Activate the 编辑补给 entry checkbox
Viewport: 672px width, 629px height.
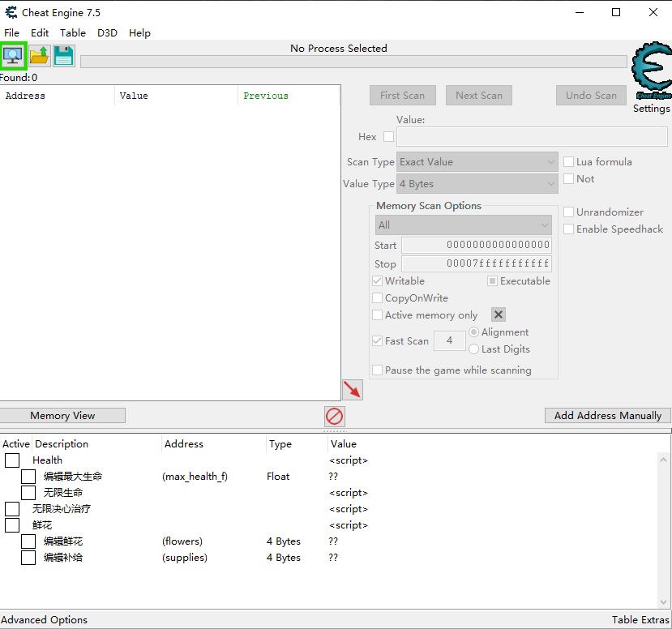[x=28, y=558]
